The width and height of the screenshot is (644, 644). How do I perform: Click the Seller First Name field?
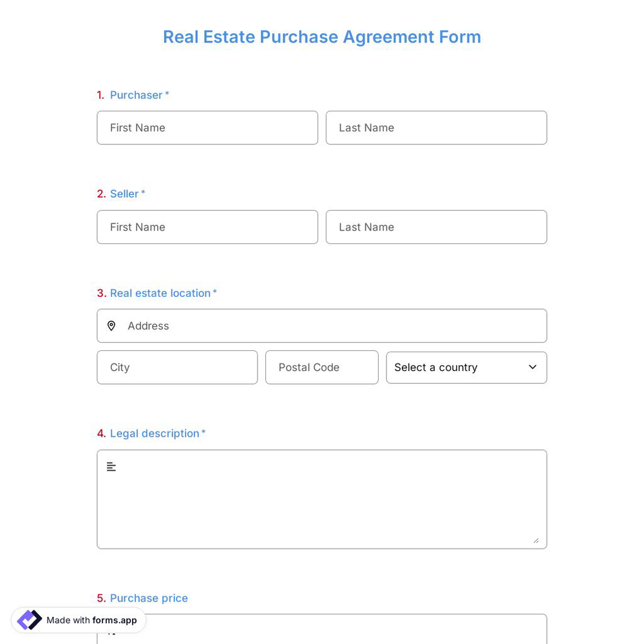(207, 227)
